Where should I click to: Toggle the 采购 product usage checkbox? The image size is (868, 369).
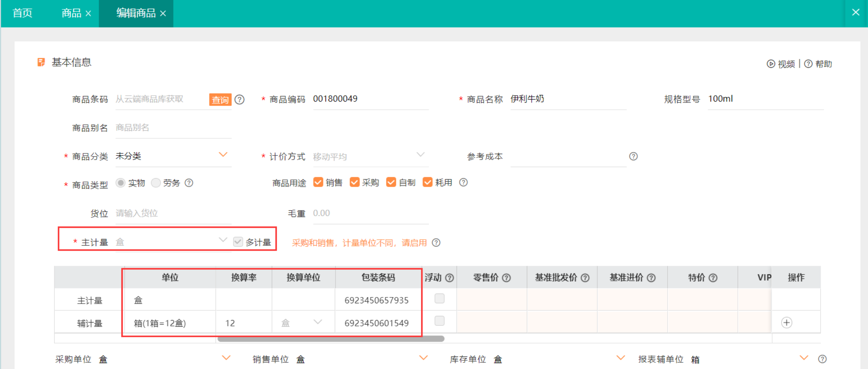tap(354, 182)
